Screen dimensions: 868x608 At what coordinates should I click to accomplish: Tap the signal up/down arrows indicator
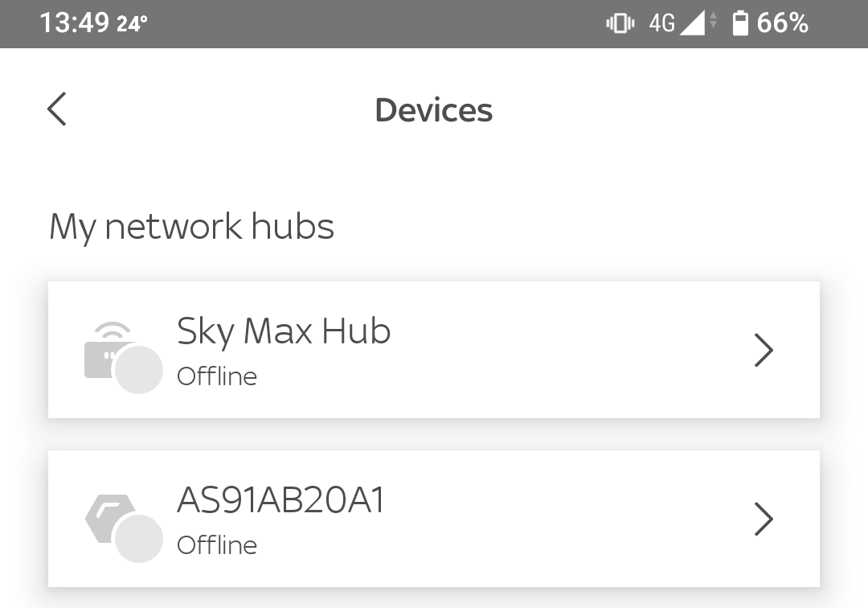pos(713,23)
